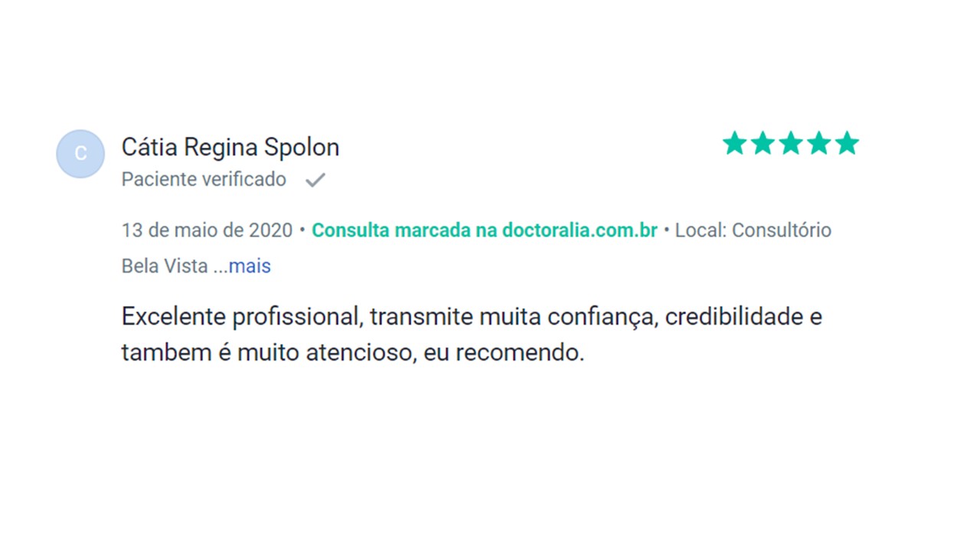Click the reviewer name Cátia Regina Spolon
This screenshot has height=551, width=980.
(x=230, y=147)
